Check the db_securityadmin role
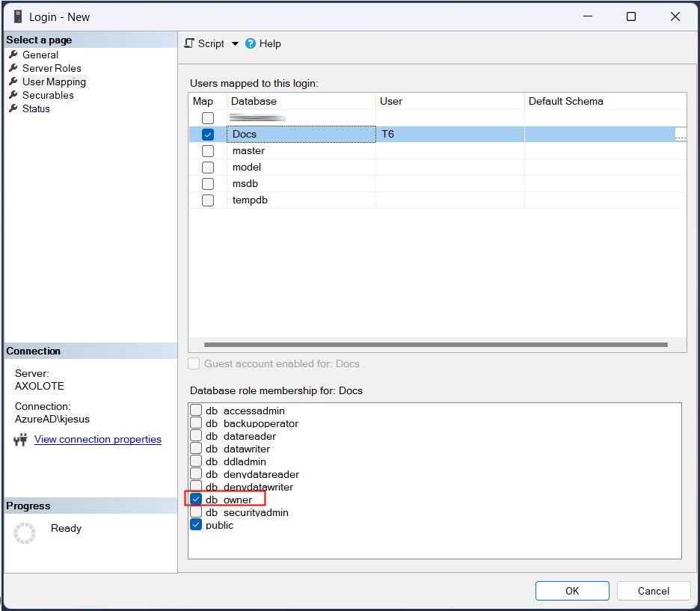 click(x=196, y=512)
